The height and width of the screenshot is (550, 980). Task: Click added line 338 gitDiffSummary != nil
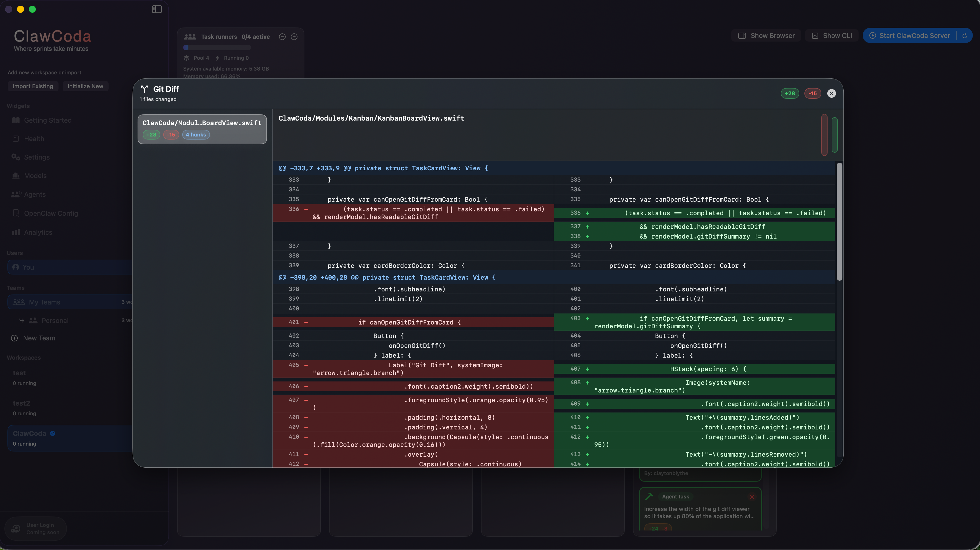pos(695,237)
